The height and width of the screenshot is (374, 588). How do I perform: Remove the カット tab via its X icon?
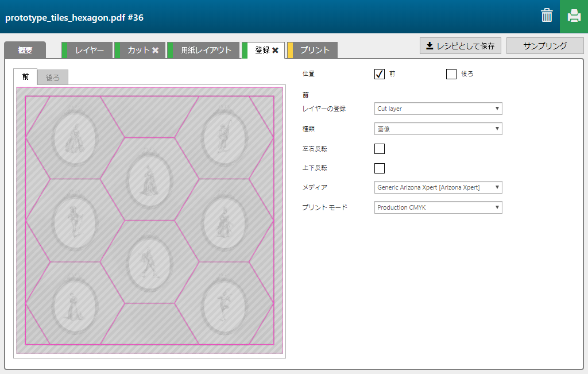pos(155,50)
